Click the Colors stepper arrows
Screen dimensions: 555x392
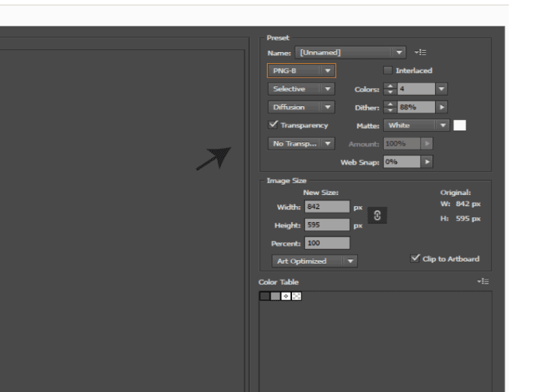tap(390, 89)
